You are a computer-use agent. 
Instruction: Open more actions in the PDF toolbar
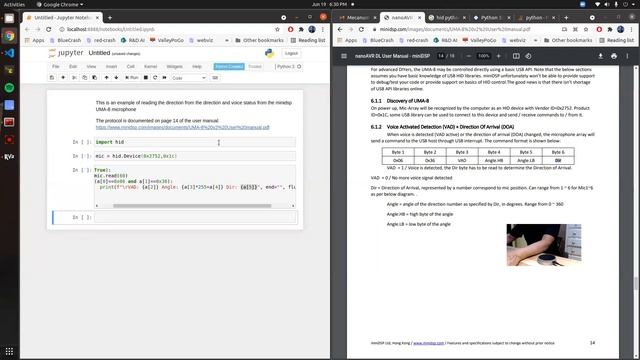click(x=627, y=56)
